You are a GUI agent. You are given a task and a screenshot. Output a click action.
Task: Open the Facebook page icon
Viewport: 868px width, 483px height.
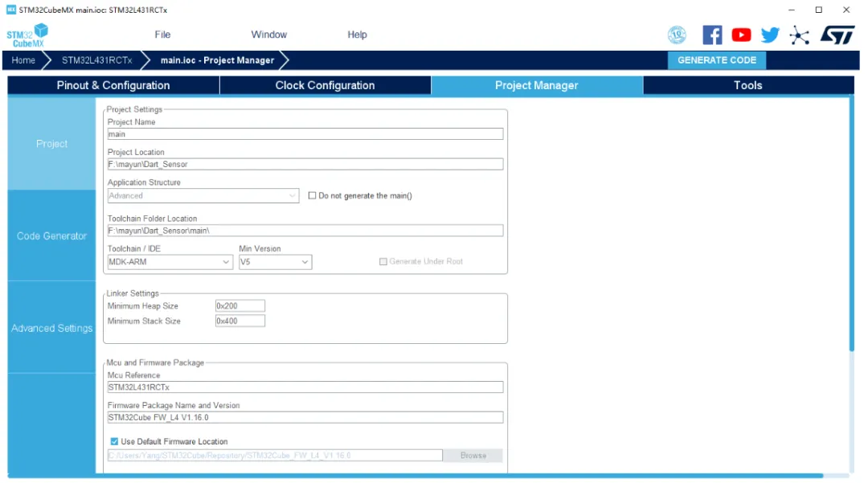click(712, 35)
